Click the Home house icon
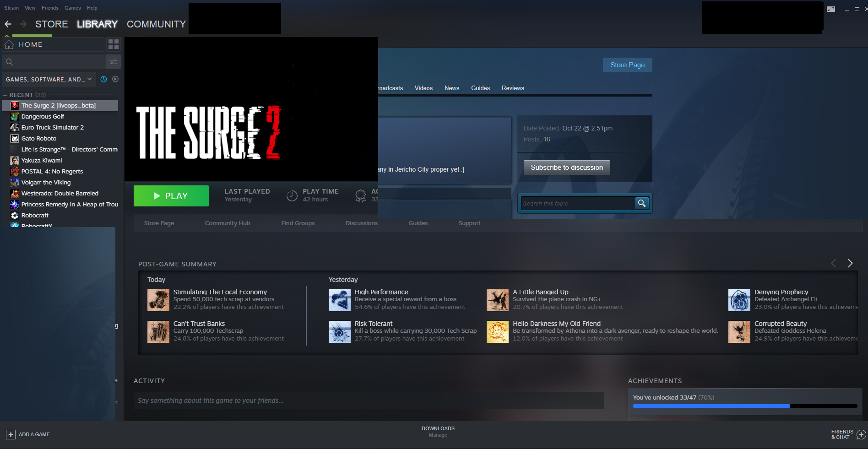The image size is (868, 449). [x=9, y=44]
